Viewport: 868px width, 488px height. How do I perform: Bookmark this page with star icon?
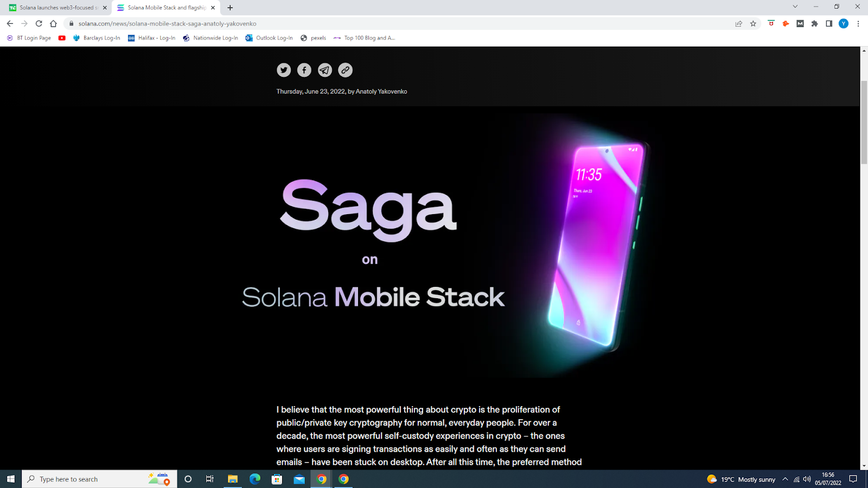point(753,23)
